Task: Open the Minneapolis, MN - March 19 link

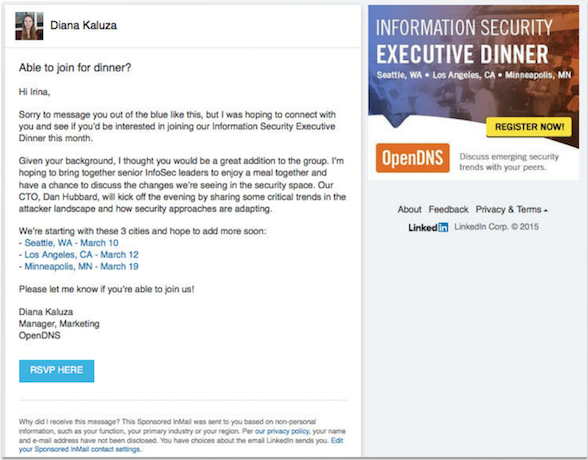Action: pos(81,267)
